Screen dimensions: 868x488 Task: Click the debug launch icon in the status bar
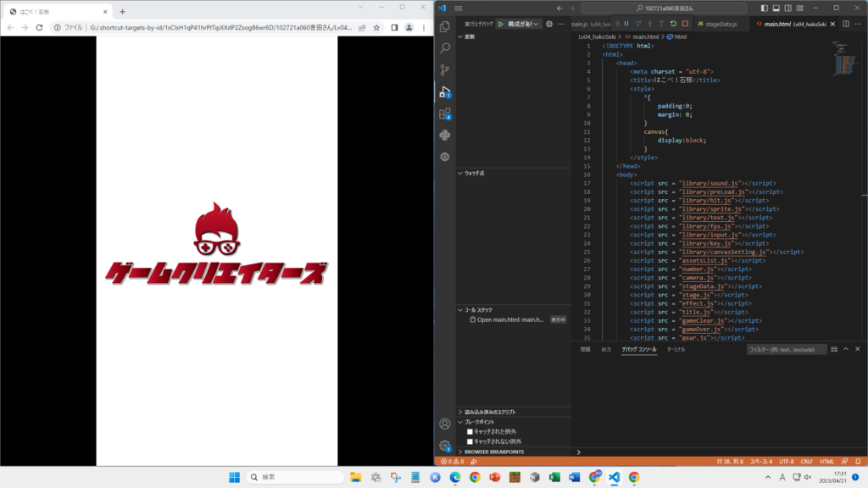[474, 462]
